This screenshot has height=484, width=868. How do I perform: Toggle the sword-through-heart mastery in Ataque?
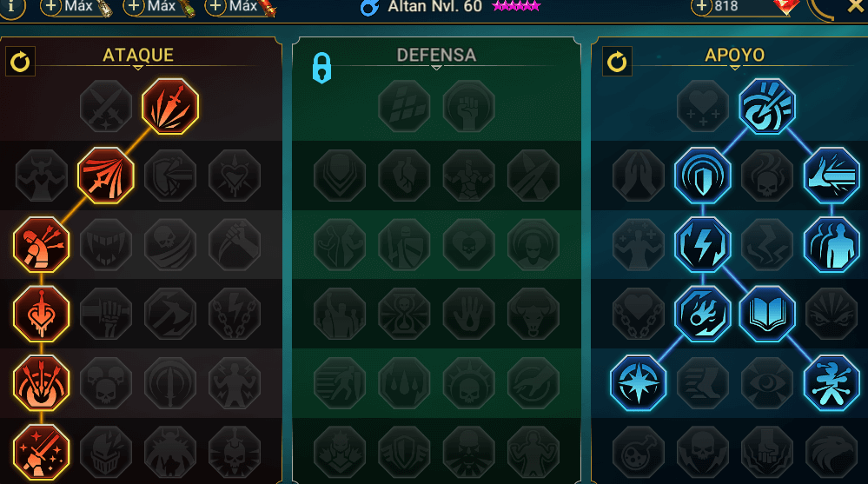(42, 314)
